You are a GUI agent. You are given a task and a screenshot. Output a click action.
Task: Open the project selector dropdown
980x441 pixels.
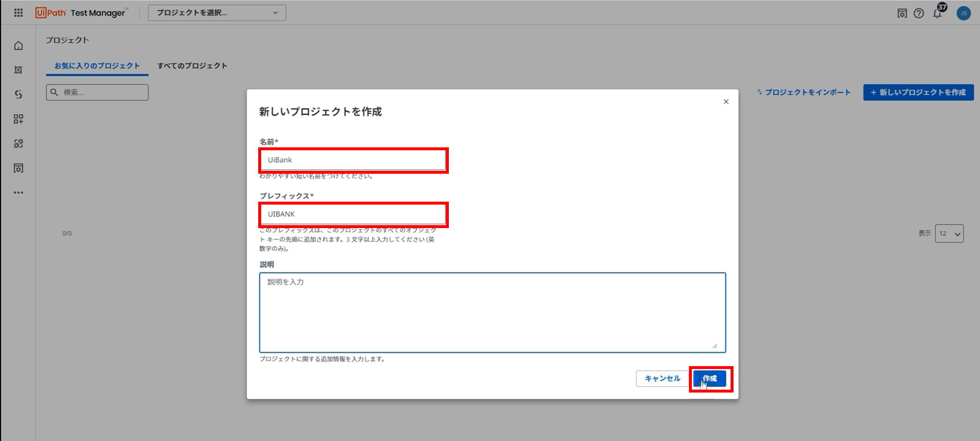pos(217,13)
